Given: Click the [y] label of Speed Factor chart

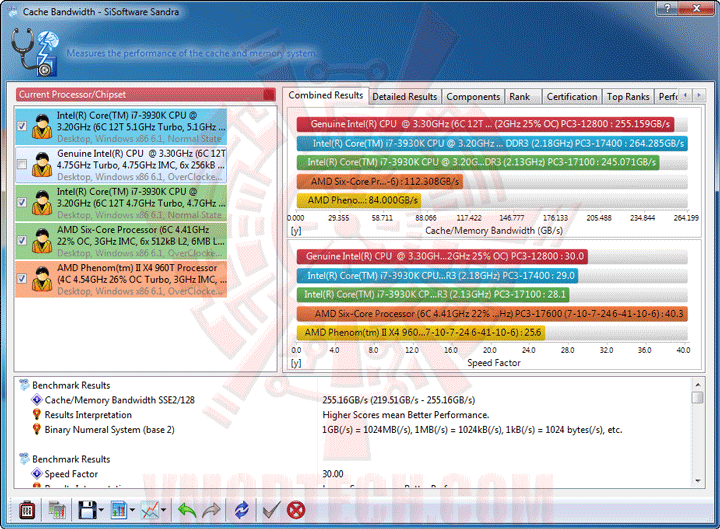Looking at the screenshot, I should (296, 363).
